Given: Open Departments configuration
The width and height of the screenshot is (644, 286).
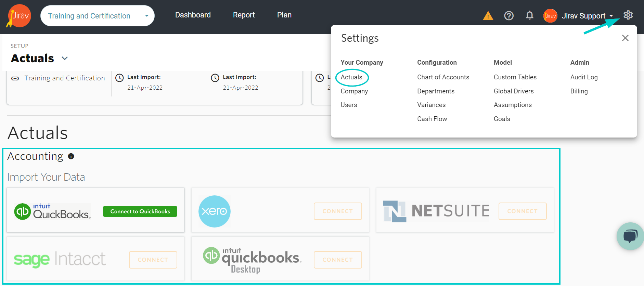Looking at the screenshot, I should (x=436, y=91).
